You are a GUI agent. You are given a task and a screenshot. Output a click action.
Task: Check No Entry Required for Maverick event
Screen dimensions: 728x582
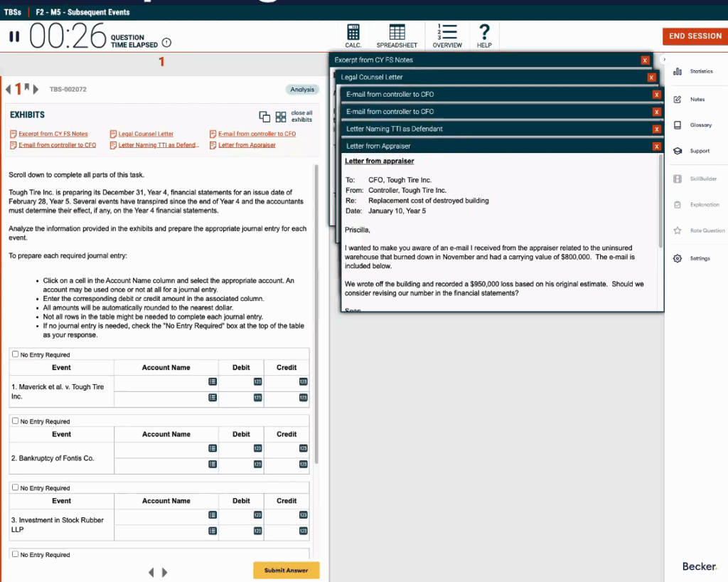16,354
